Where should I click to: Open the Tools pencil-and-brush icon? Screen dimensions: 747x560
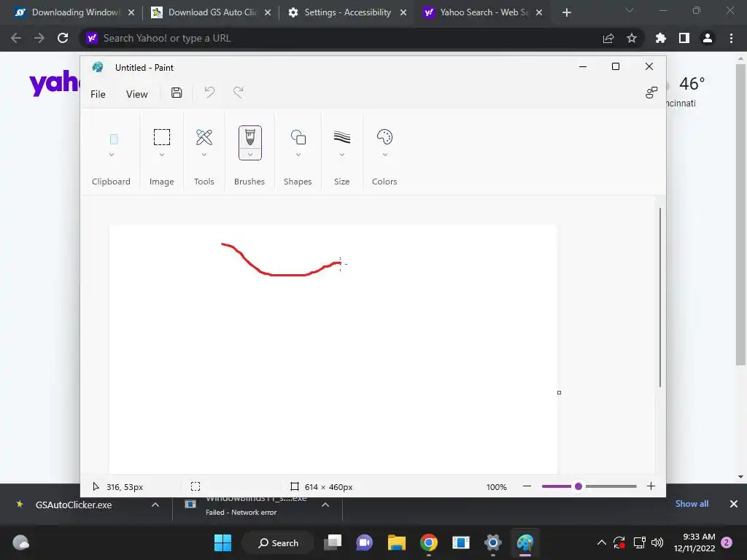coord(204,137)
